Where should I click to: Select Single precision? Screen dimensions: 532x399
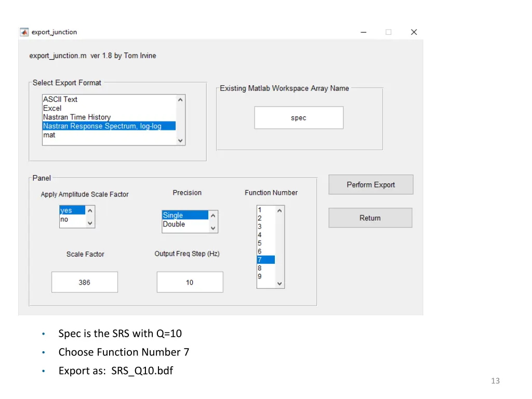point(185,215)
